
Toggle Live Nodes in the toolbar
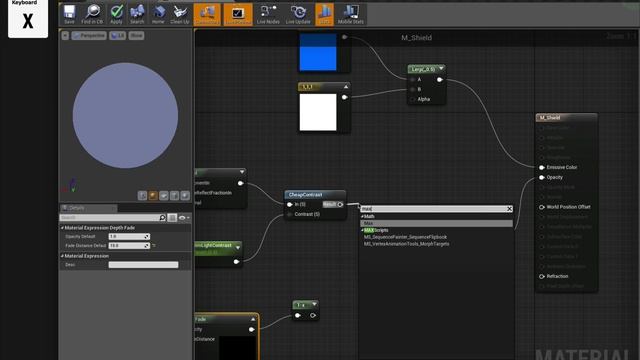click(x=268, y=14)
